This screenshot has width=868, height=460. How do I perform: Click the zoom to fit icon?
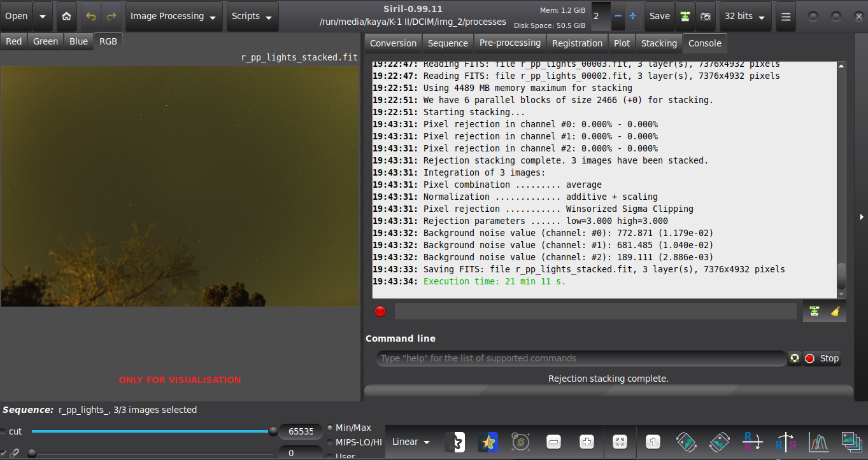pos(620,442)
